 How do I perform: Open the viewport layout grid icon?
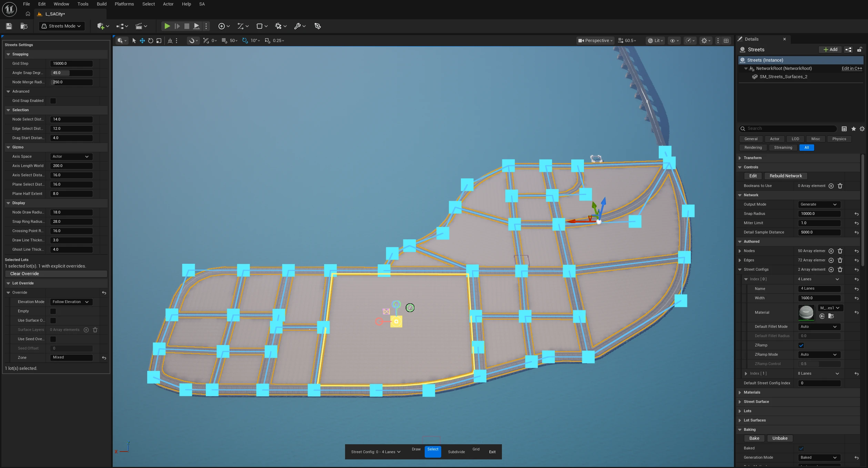[726, 41]
